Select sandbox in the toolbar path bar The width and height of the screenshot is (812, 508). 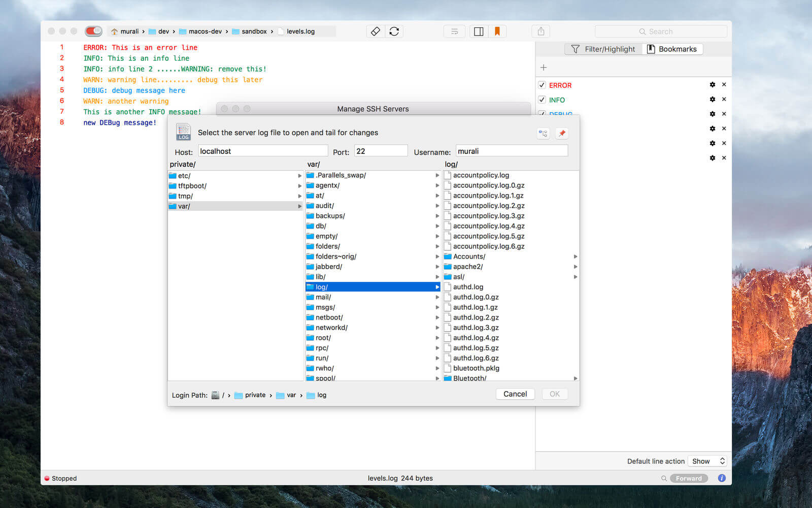click(249, 31)
